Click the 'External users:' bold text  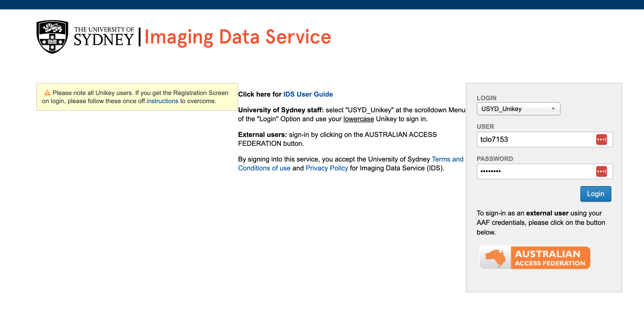click(262, 135)
